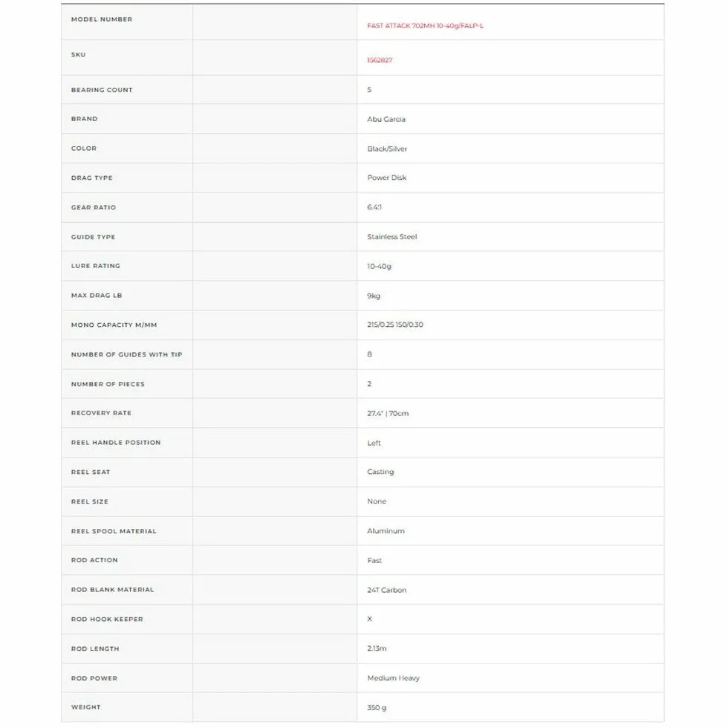Click the FAST ATTACK 702MH model number link
Screen dimensions: 728x728
(425, 25)
